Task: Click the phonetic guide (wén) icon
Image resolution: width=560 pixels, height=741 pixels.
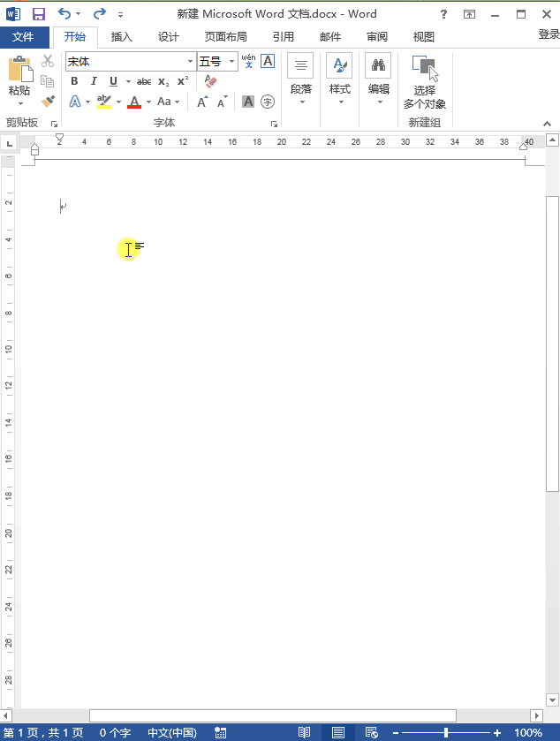Action: point(248,62)
